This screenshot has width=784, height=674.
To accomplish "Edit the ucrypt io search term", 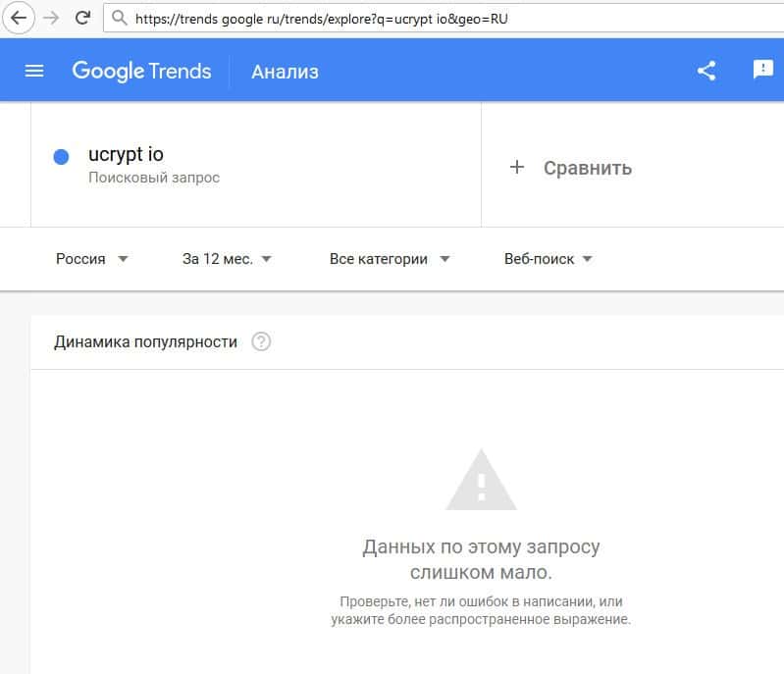I will point(126,155).
